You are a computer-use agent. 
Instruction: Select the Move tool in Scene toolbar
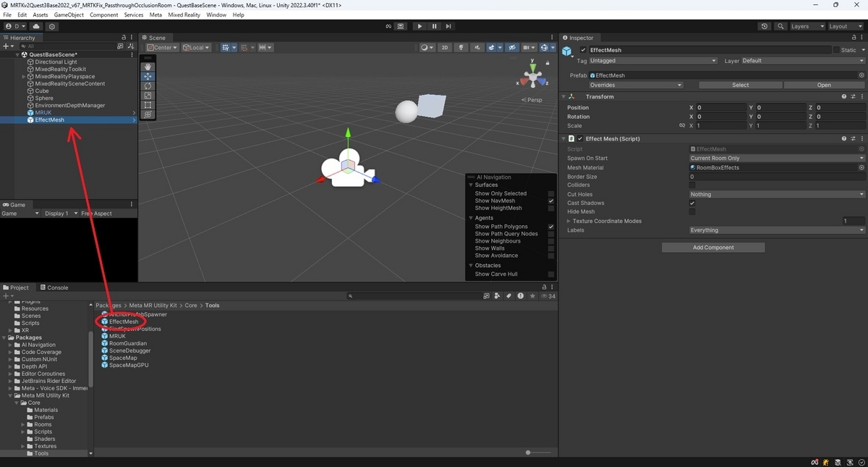point(148,76)
